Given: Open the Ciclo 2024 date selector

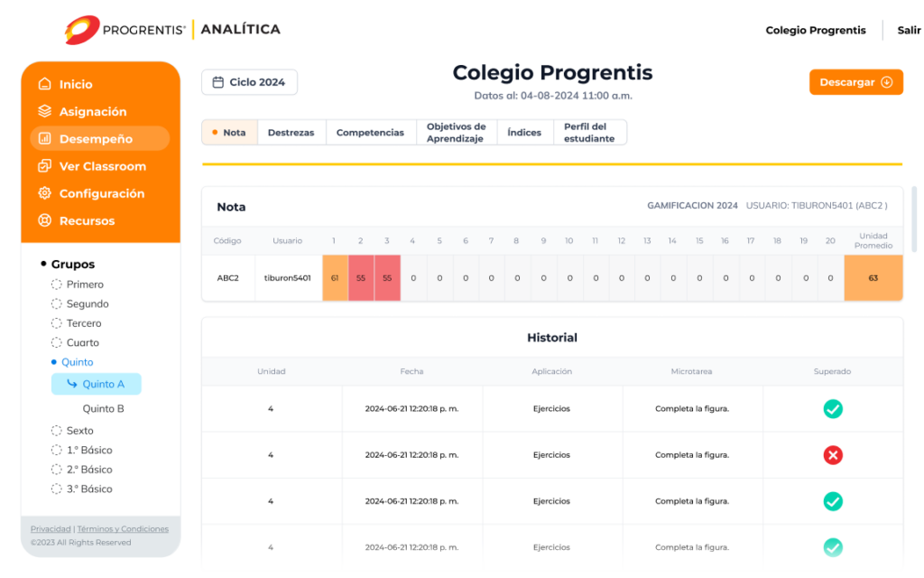Looking at the screenshot, I should tap(249, 82).
